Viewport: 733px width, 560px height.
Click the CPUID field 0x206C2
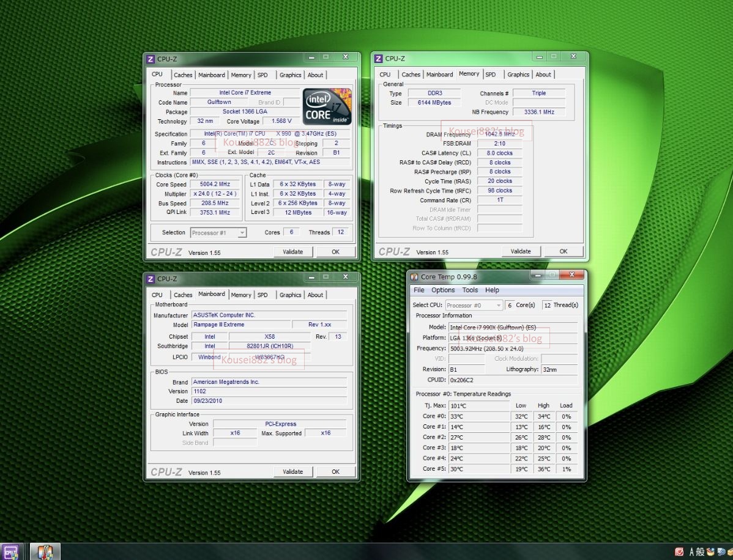point(513,380)
